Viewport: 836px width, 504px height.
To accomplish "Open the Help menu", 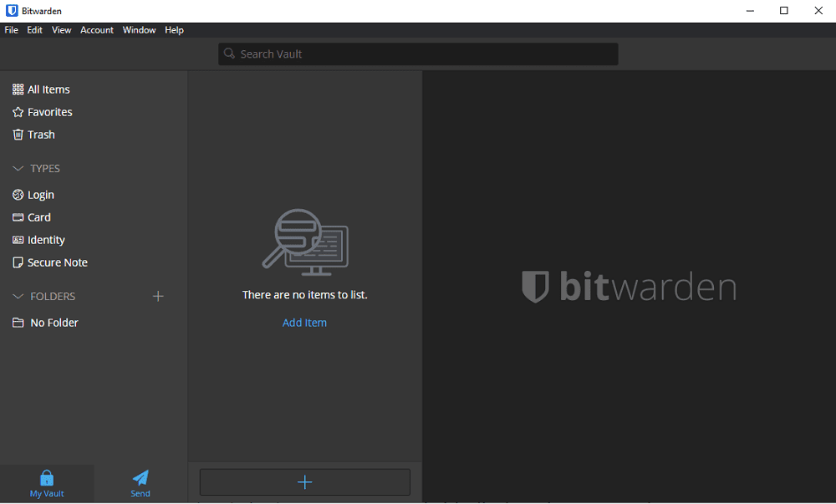I will pos(174,29).
